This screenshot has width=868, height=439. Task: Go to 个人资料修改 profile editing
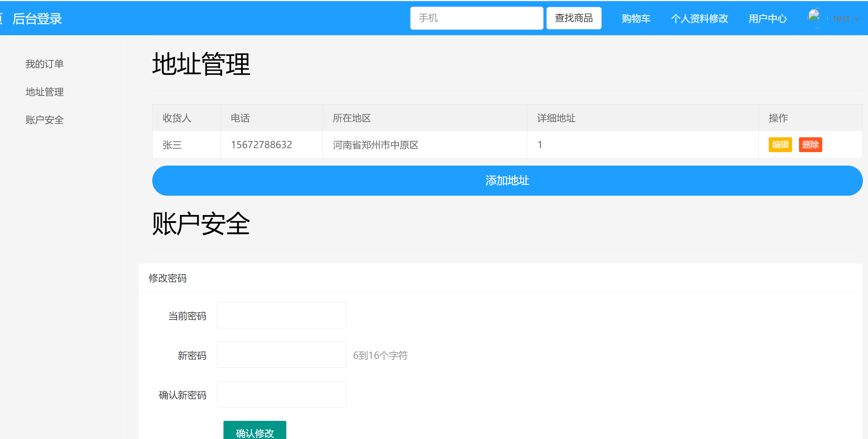tap(699, 19)
